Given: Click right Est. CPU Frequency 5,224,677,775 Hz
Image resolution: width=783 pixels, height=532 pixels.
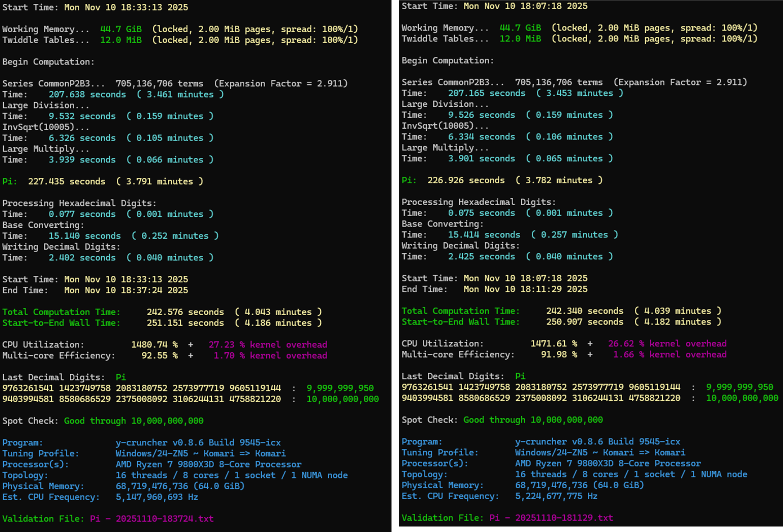Looking at the screenshot, I should tap(556, 496).
